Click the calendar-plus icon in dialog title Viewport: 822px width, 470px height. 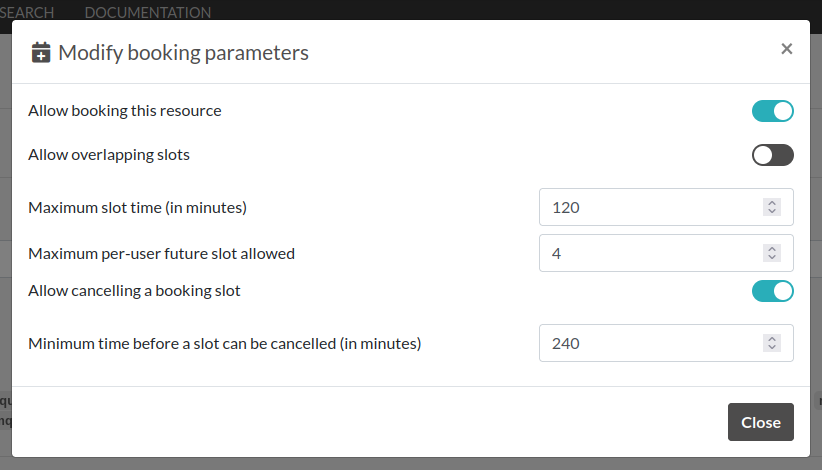tap(41, 53)
